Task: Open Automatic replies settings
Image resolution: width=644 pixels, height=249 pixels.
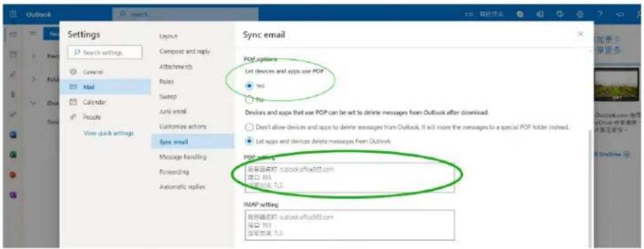Action: click(182, 187)
